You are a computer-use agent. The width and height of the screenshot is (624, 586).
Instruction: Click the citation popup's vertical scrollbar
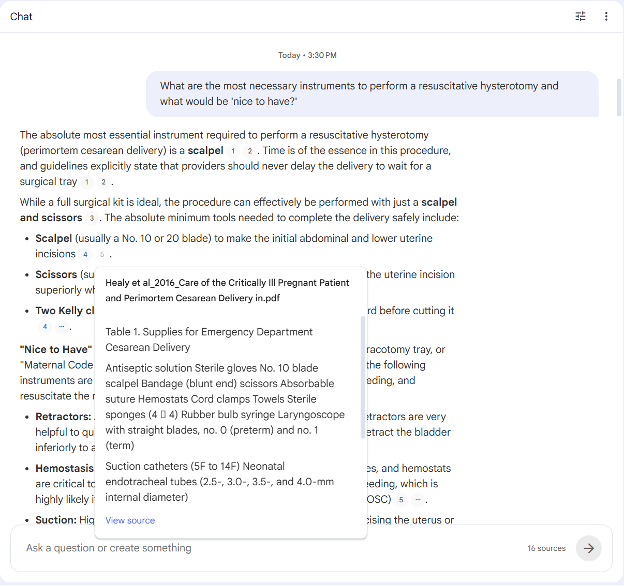tap(363, 377)
